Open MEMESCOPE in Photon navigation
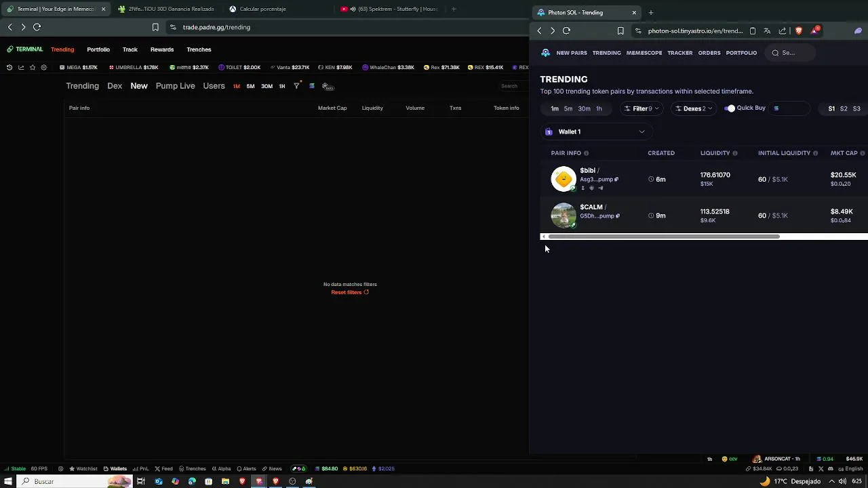868x488 pixels. pyautogui.click(x=644, y=53)
